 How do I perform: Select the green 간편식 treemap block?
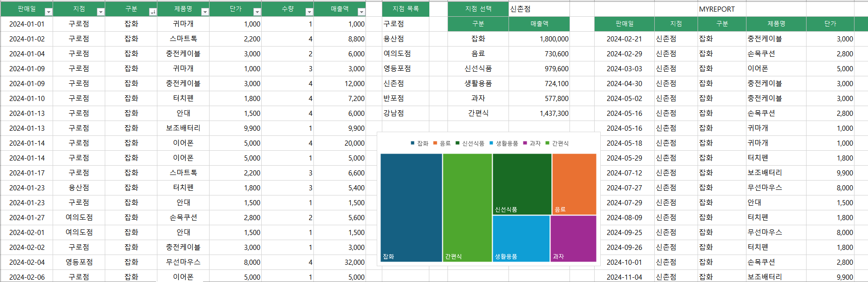coord(467,208)
